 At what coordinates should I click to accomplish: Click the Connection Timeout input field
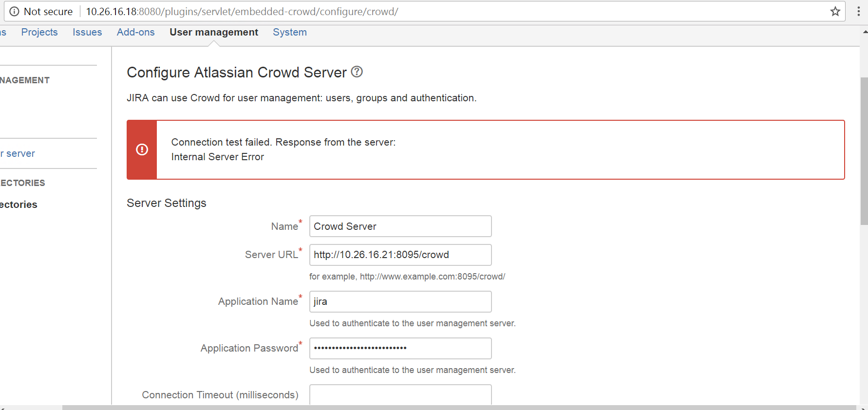(x=400, y=394)
